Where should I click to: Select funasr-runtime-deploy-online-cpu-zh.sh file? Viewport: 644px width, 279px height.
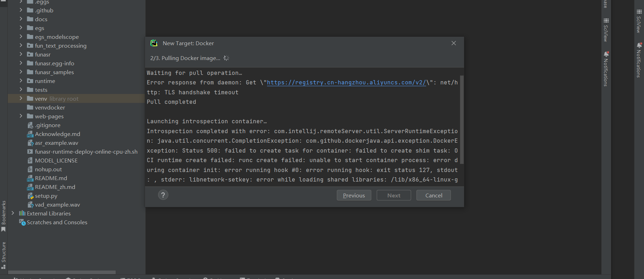pyautogui.click(x=86, y=152)
